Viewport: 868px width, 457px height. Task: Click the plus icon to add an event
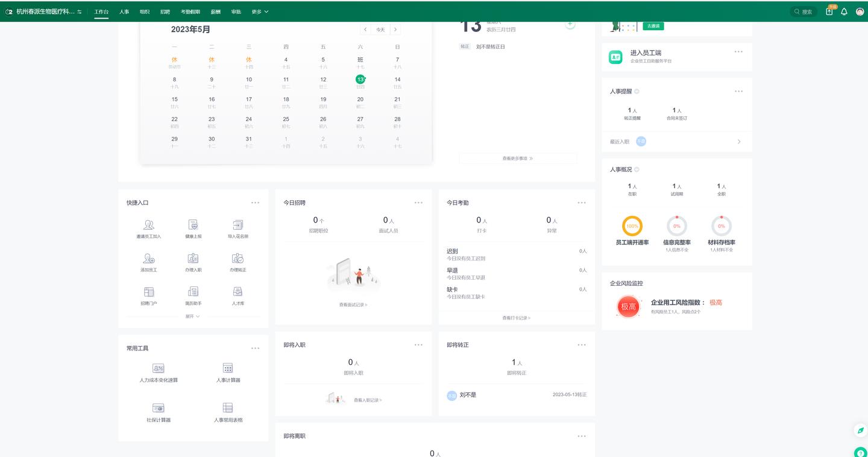[x=570, y=24]
